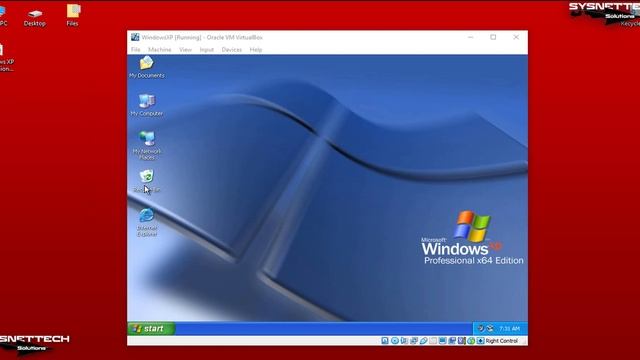Open the Input menu
Image resolution: width=640 pixels, height=360 pixels.
[207, 50]
